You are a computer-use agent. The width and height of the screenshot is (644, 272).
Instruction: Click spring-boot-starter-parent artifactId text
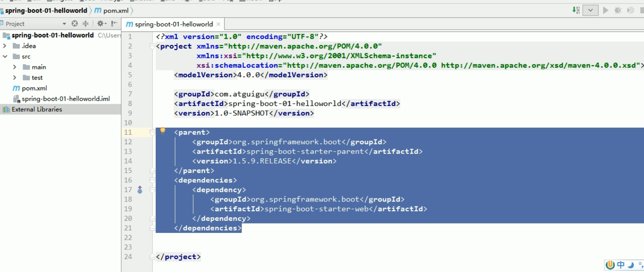305,152
